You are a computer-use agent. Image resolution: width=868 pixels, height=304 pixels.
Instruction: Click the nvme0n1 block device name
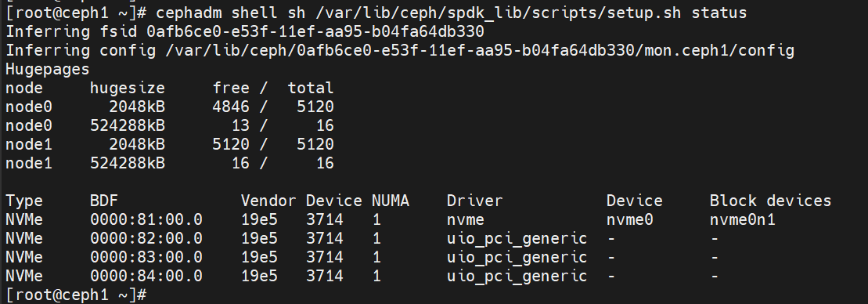(x=742, y=220)
